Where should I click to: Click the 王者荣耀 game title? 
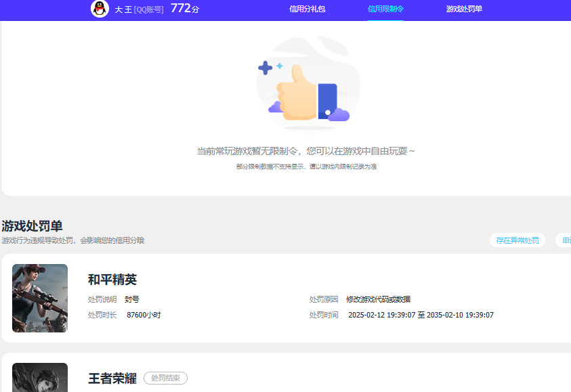112,378
